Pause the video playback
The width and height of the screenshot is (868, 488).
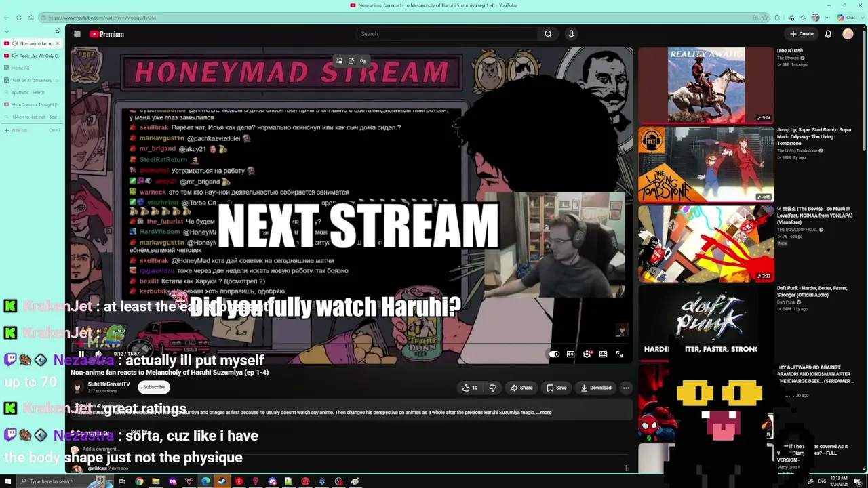tap(81, 354)
